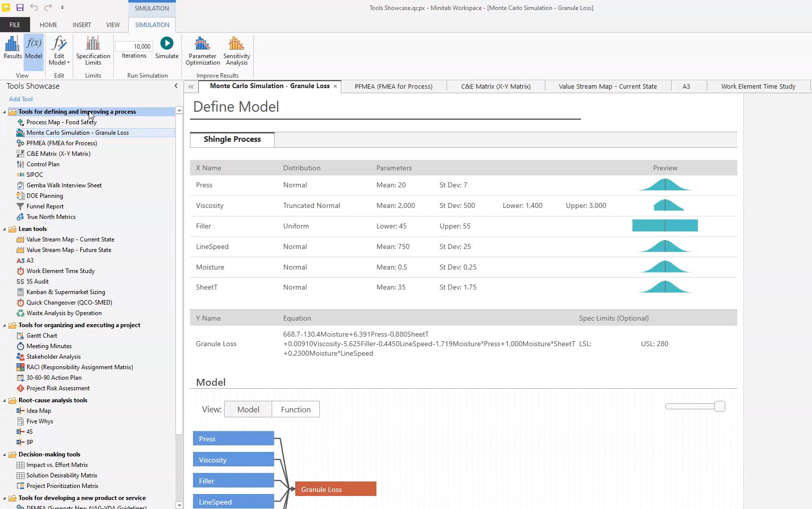Collapse Decision-making tools folder
This screenshot has height=509, width=812.
click(x=5, y=454)
